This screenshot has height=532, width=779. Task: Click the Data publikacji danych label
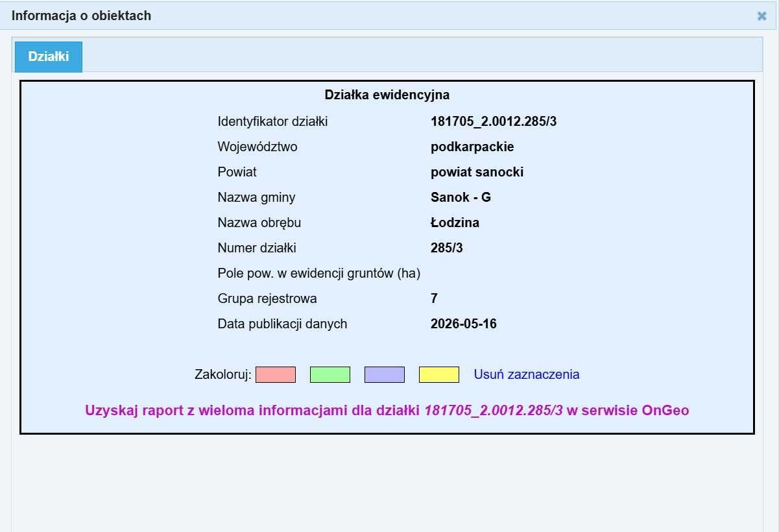[282, 324]
